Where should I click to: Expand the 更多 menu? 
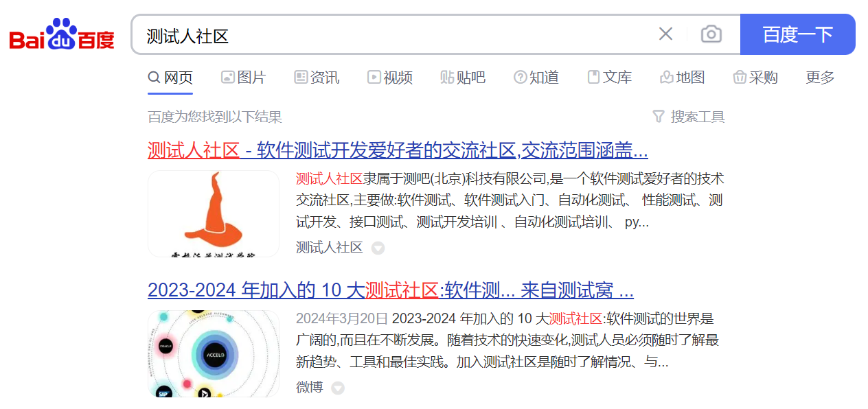point(820,78)
